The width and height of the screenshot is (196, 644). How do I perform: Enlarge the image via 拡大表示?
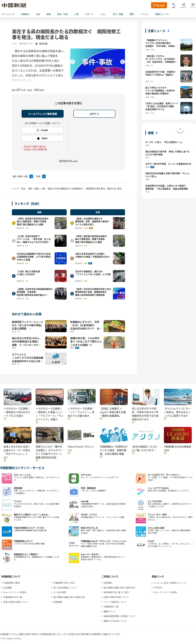tap(119, 77)
